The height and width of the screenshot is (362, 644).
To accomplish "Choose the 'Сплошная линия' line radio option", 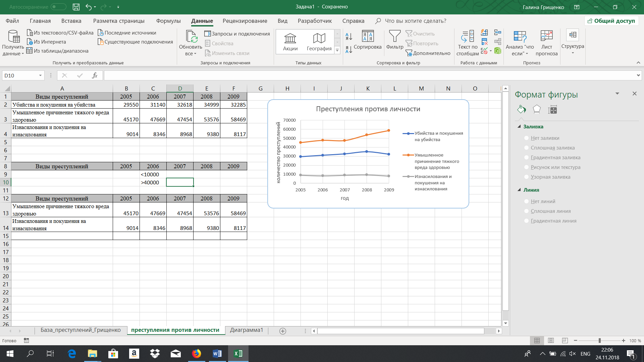I will (526, 211).
